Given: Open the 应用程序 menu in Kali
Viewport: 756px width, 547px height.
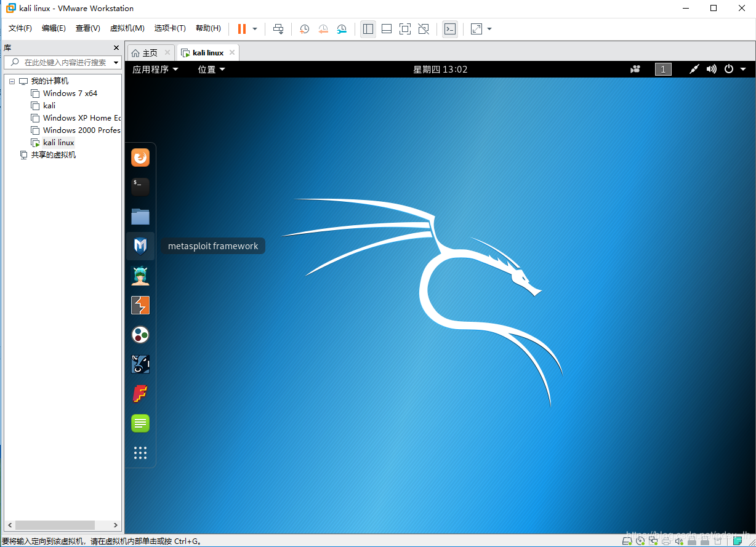Looking at the screenshot, I should tap(155, 70).
